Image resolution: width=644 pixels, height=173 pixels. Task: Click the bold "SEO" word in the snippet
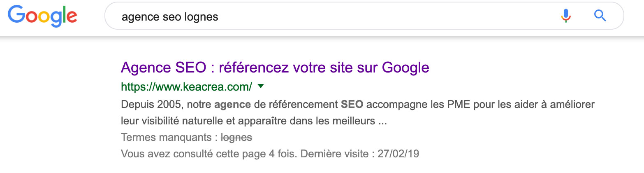click(x=352, y=104)
